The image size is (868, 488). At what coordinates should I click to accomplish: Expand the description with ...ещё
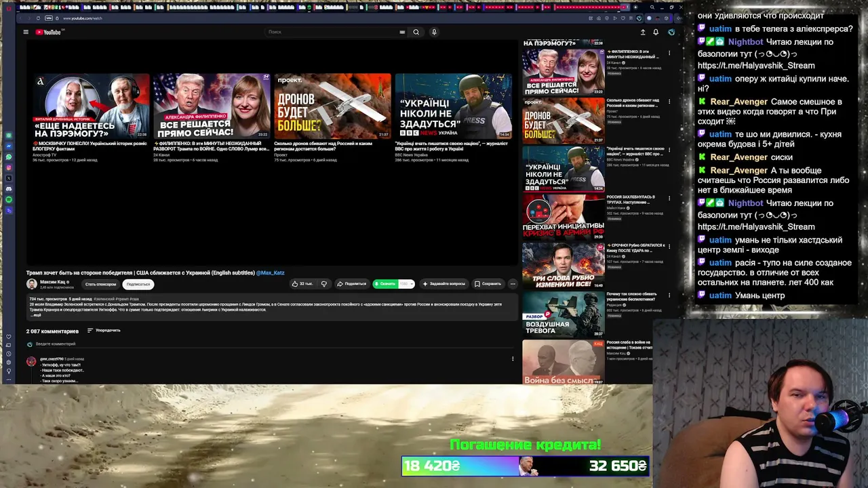point(36,315)
